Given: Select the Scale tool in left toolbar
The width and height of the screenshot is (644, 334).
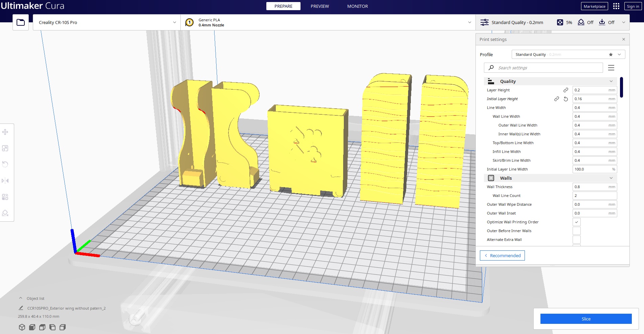Looking at the screenshot, I should coord(5,148).
